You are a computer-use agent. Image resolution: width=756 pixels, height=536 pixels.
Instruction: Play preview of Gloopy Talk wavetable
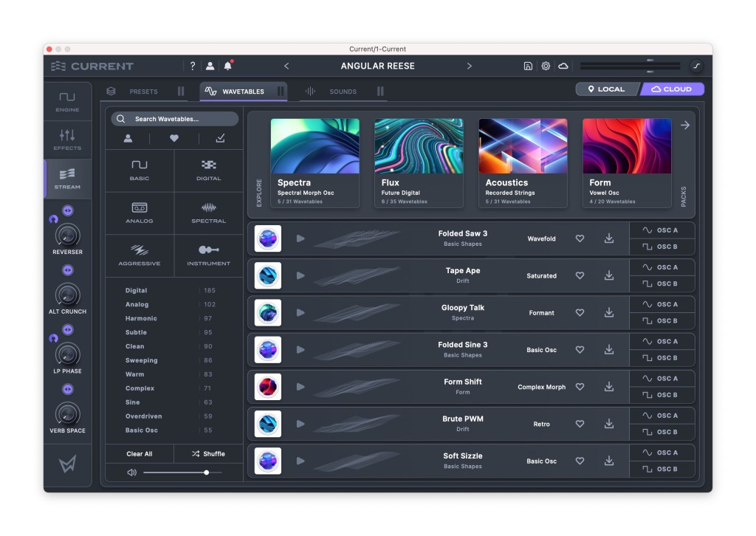[x=300, y=312]
